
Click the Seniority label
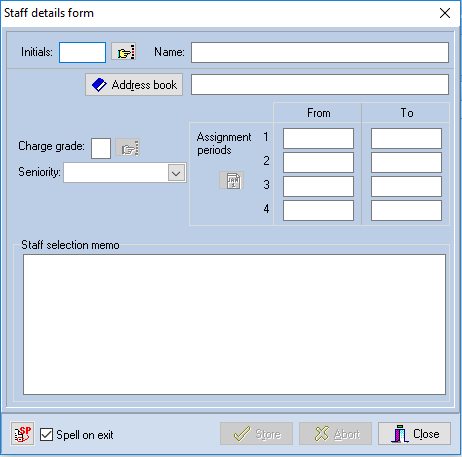39,172
